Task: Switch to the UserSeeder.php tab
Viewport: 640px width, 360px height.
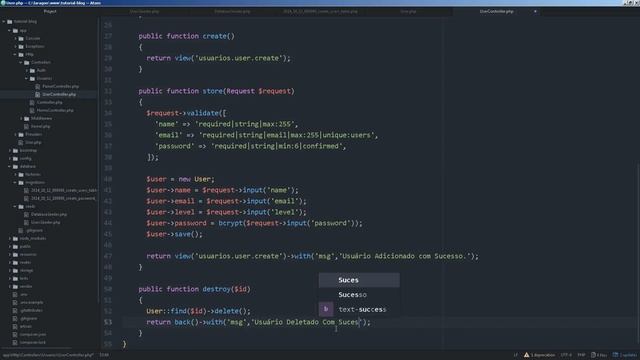Action: click(x=144, y=11)
